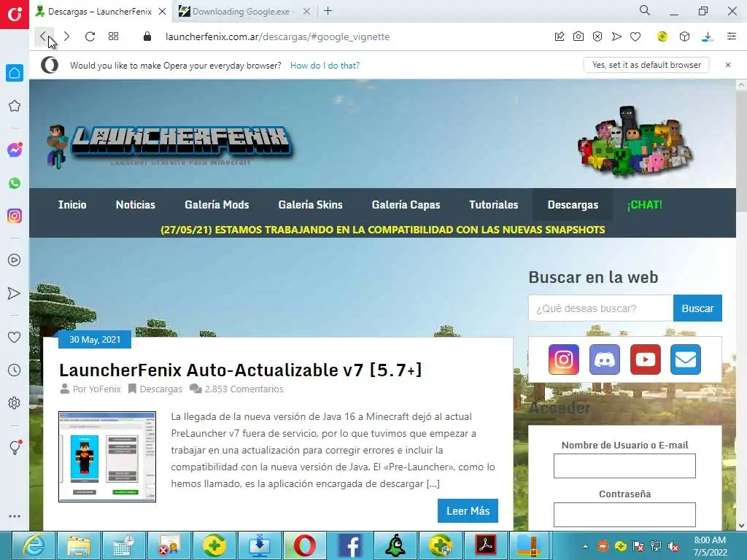The width and height of the screenshot is (747, 560).
Task: Open the LauncherFenix Auto-Actualizable v7 post title
Action: coord(241,370)
